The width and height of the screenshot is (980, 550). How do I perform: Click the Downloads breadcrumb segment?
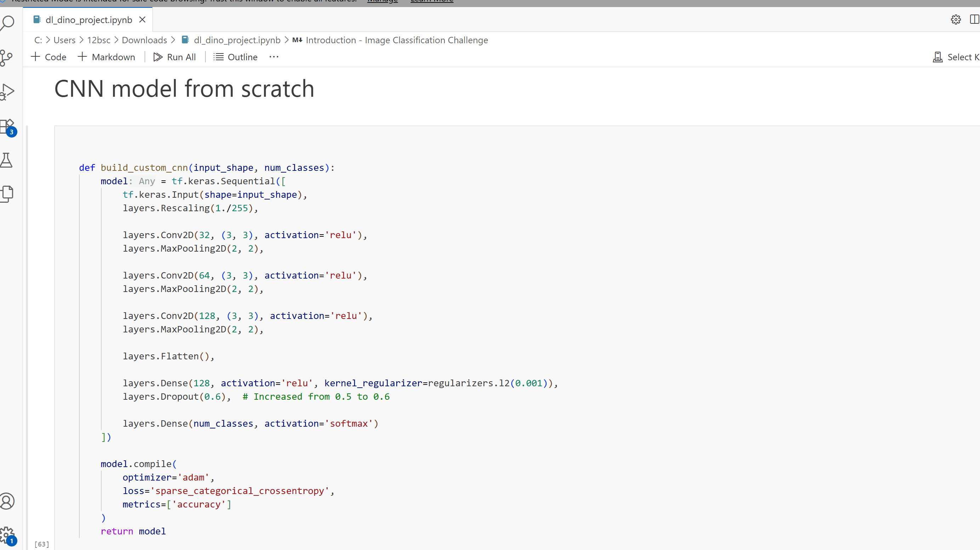pos(144,40)
